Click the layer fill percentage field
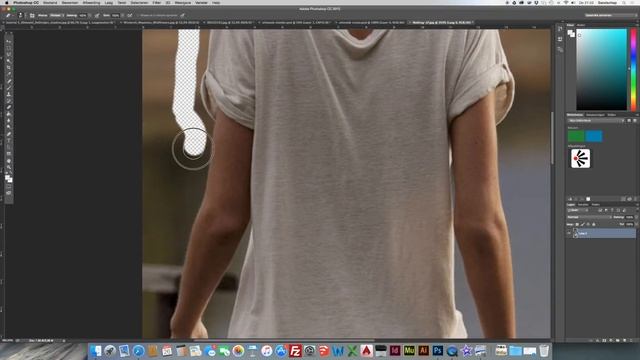 pos(629,224)
